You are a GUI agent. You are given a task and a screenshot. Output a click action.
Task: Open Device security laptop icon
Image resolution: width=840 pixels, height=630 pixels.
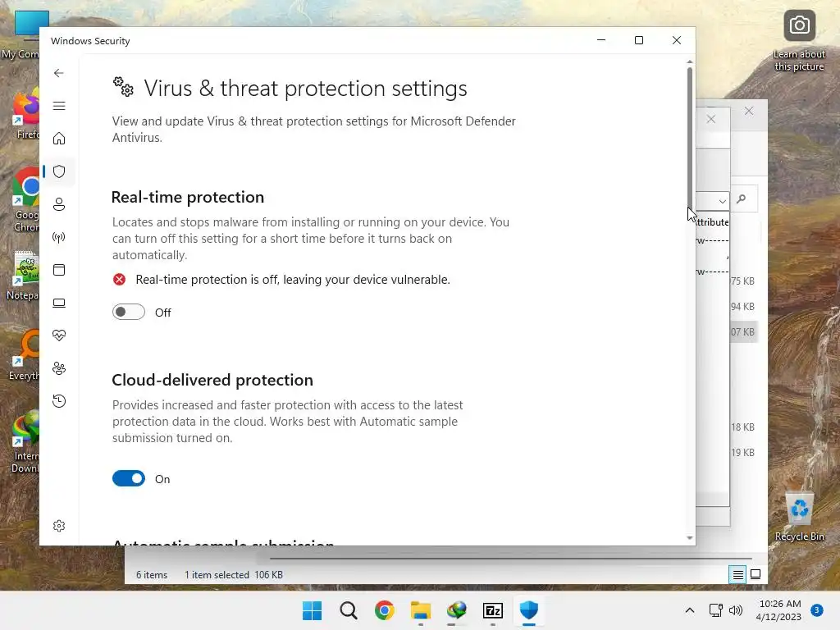tap(59, 304)
